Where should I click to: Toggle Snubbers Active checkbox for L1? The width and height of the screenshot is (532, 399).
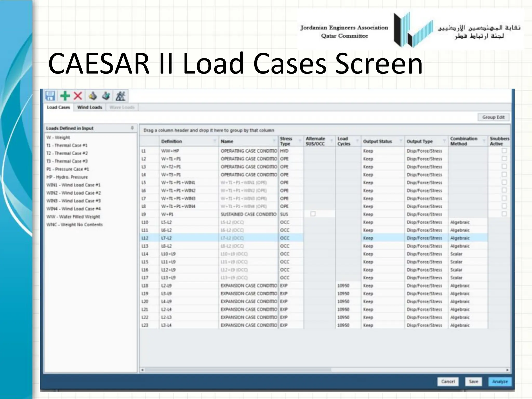point(504,151)
